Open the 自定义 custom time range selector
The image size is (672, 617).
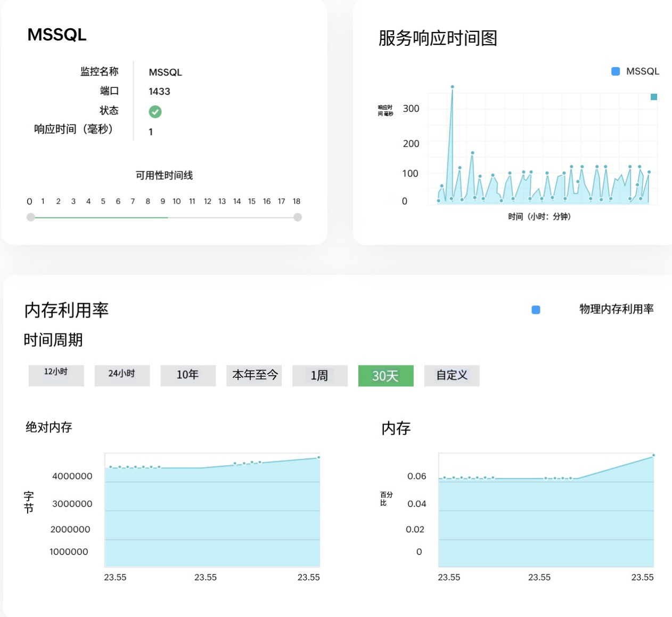click(x=452, y=376)
